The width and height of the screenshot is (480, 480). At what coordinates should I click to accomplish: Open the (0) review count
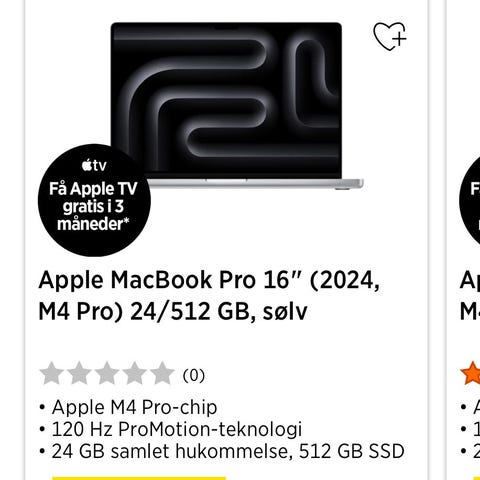[x=194, y=376]
